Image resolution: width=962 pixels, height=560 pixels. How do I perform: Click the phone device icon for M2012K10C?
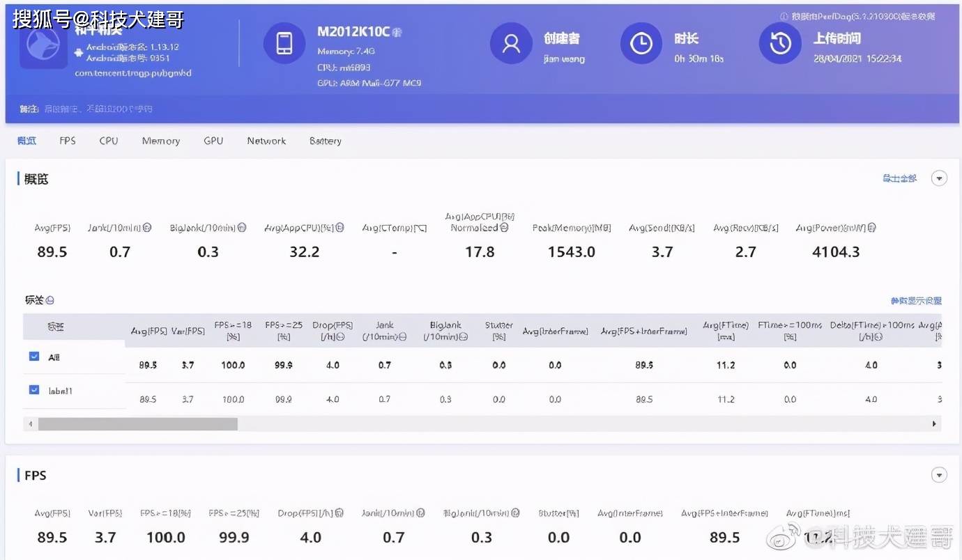click(x=284, y=43)
